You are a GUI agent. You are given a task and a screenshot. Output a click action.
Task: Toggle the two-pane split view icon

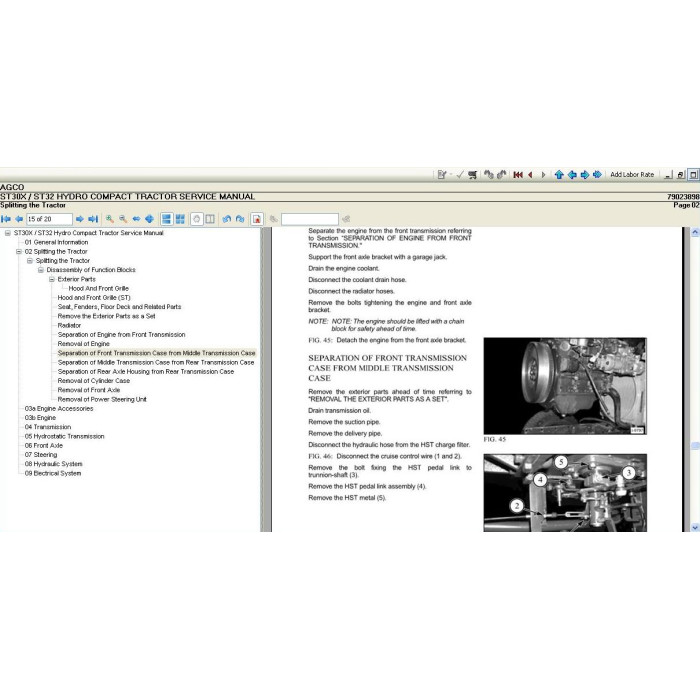[x=210, y=219]
